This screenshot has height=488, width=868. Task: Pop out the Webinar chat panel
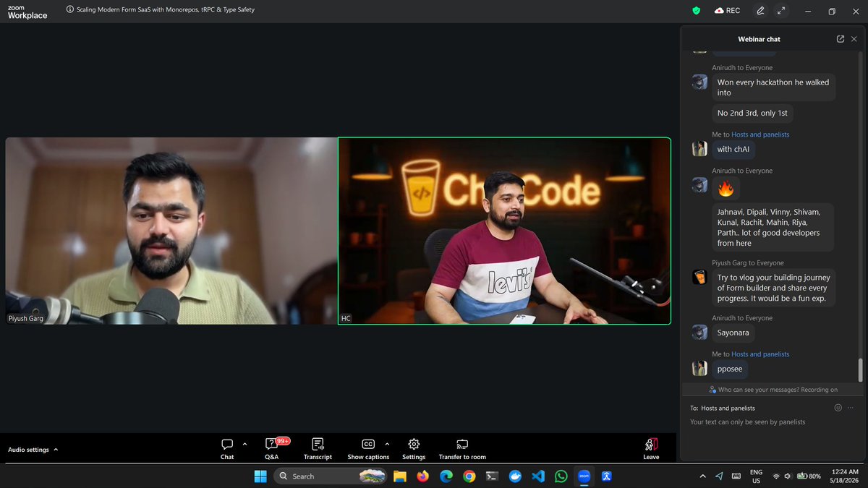point(841,39)
